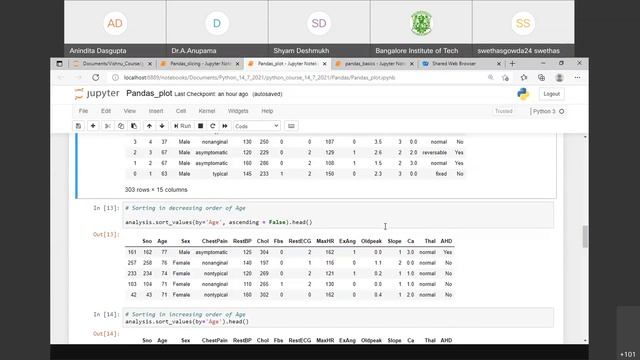The image size is (640, 360).
Task: Click the localhost address bar
Action: click(260, 78)
